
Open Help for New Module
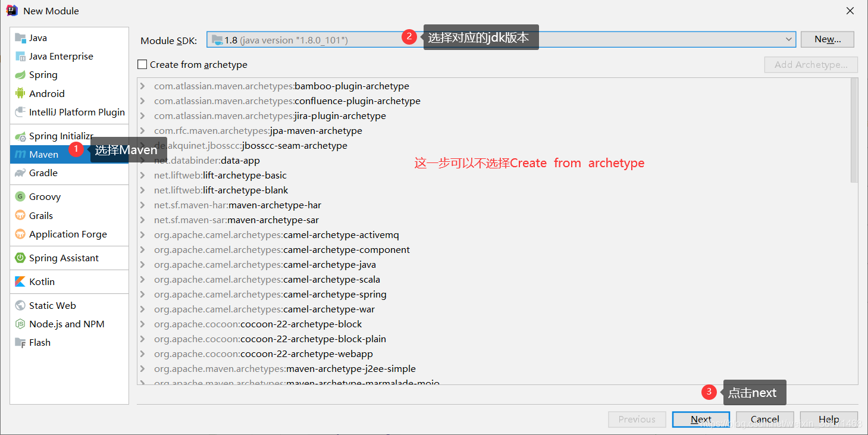pyautogui.click(x=829, y=420)
